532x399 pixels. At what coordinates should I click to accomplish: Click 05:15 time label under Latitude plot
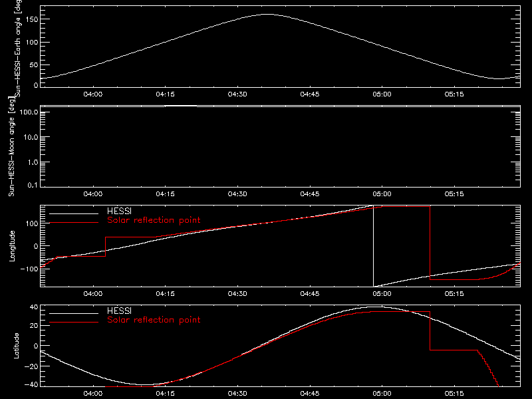(454, 393)
